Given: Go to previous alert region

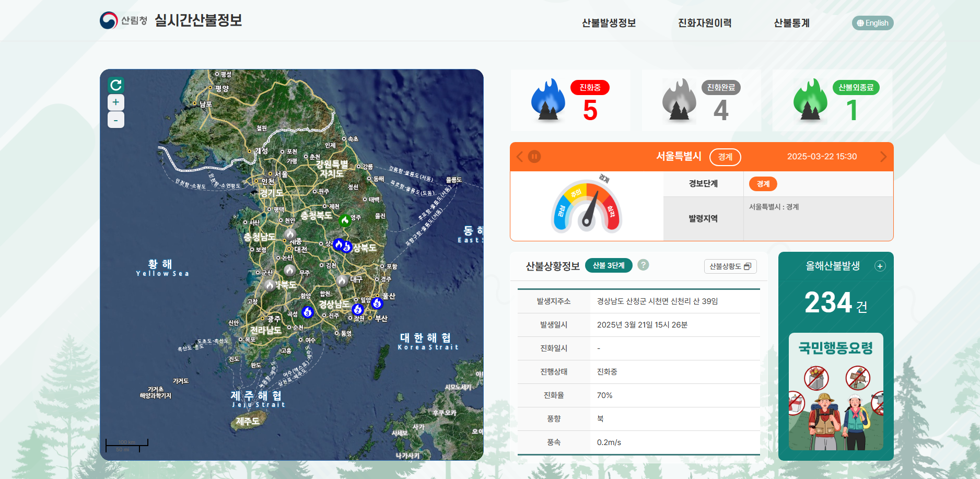Looking at the screenshot, I should (x=519, y=156).
